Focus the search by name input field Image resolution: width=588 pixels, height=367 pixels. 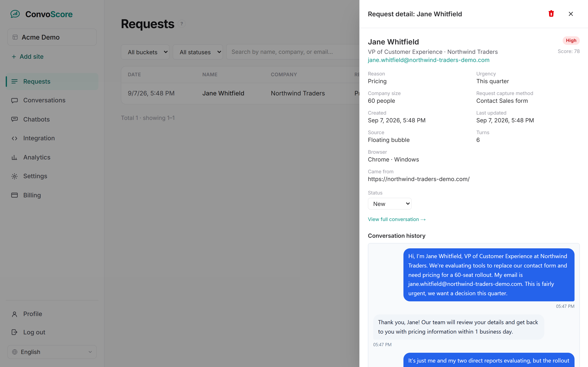pos(293,52)
